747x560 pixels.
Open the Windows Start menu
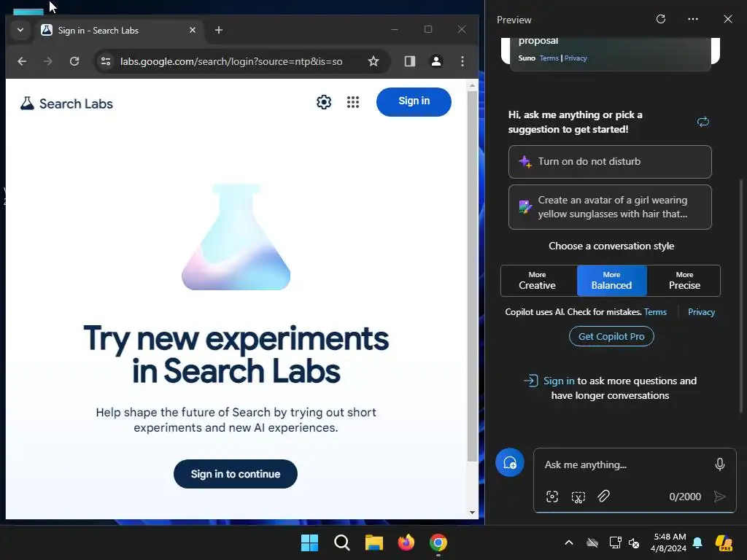pyautogui.click(x=309, y=542)
